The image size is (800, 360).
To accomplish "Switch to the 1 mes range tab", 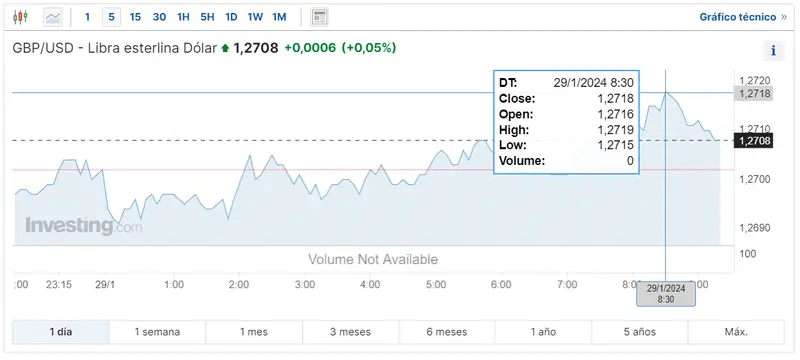I will (x=254, y=332).
